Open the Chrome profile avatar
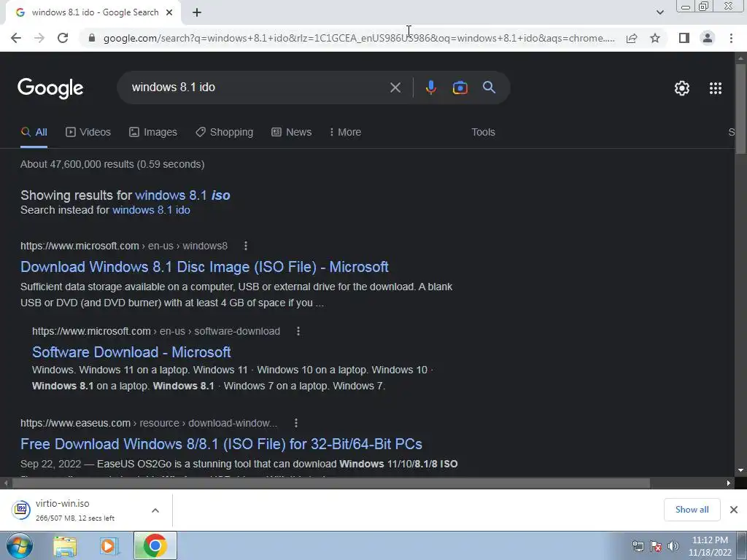The height and width of the screenshot is (560, 747). (708, 38)
